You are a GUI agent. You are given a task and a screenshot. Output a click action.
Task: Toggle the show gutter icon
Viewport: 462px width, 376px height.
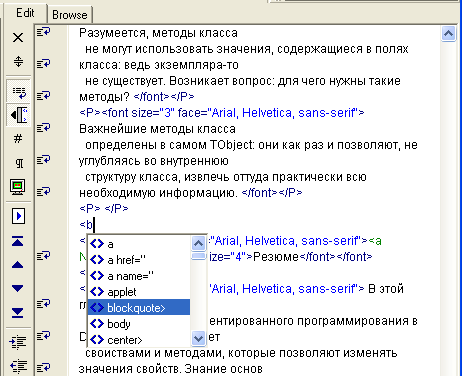tap(19, 115)
